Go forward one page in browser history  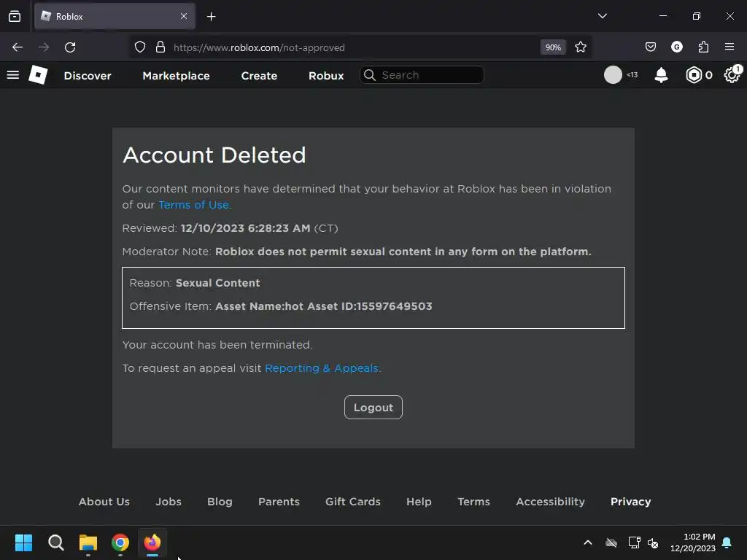[44, 47]
